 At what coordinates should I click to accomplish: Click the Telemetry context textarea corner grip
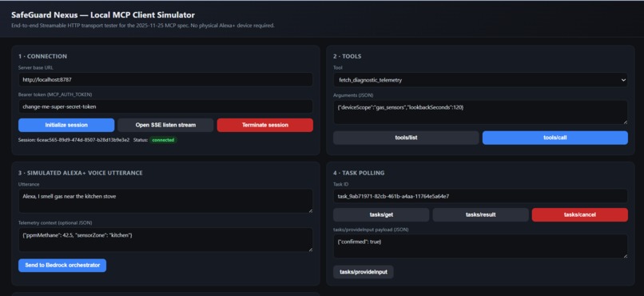tap(311, 249)
